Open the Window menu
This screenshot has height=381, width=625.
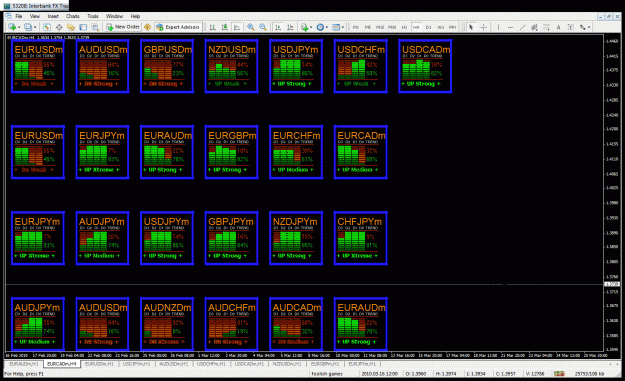click(x=114, y=16)
